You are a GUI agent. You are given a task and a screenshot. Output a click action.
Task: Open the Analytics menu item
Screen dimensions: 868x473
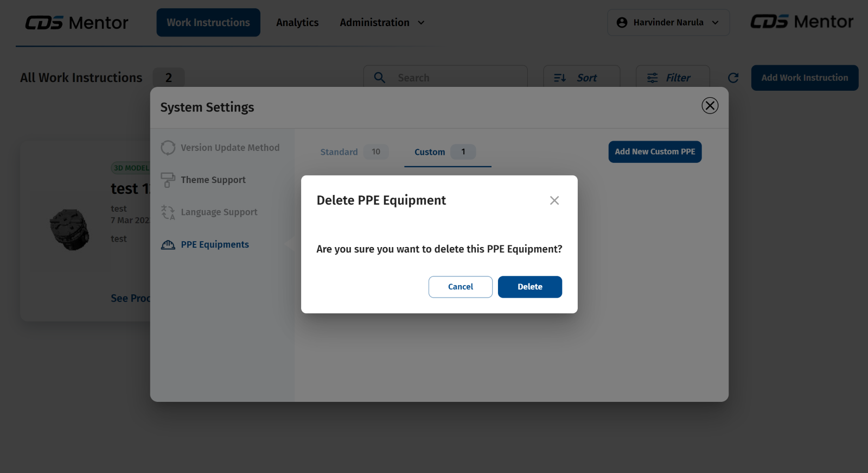coord(297,23)
